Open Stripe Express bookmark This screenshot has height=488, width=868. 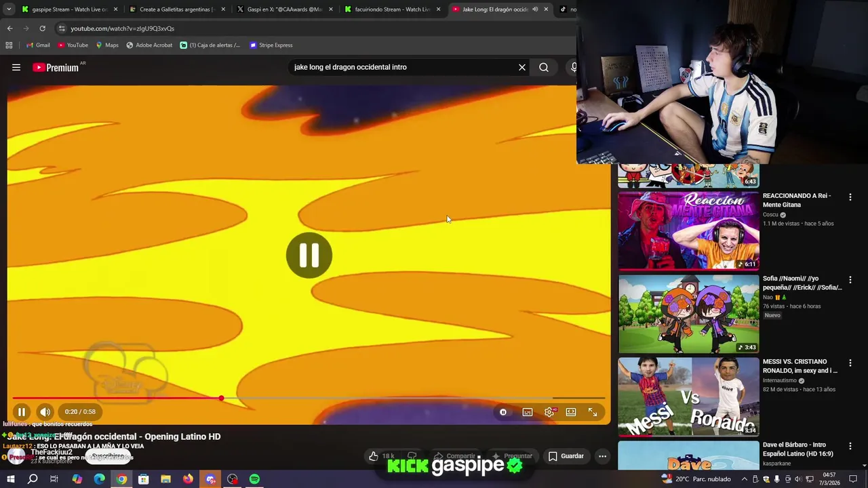[271, 45]
